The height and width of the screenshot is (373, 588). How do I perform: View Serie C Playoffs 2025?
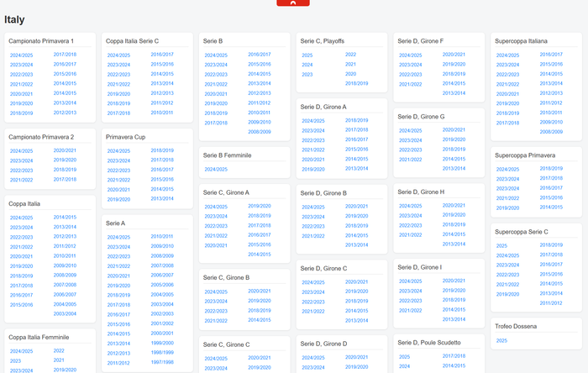307,55
